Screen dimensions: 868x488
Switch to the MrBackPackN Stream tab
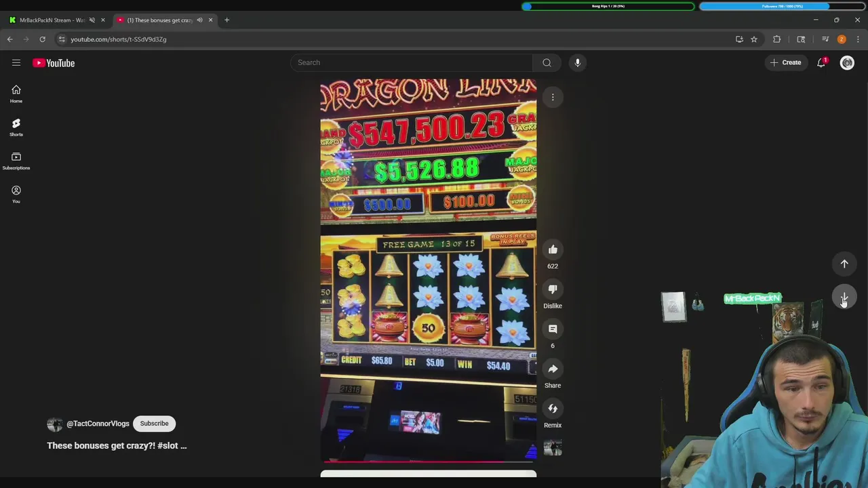(x=52, y=20)
